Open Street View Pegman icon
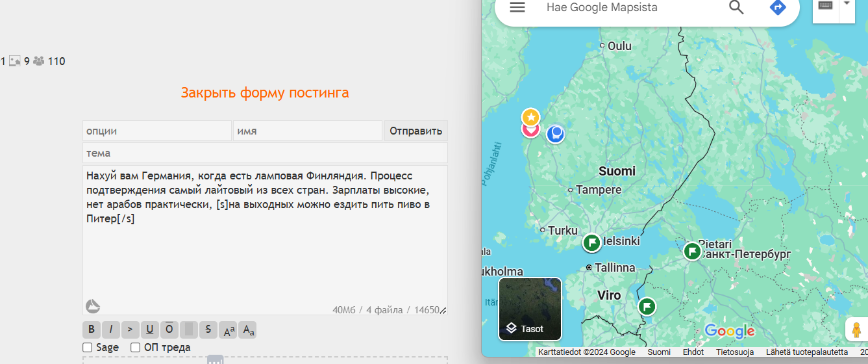Image resolution: width=868 pixels, height=364 pixels. click(x=857, y=330)
